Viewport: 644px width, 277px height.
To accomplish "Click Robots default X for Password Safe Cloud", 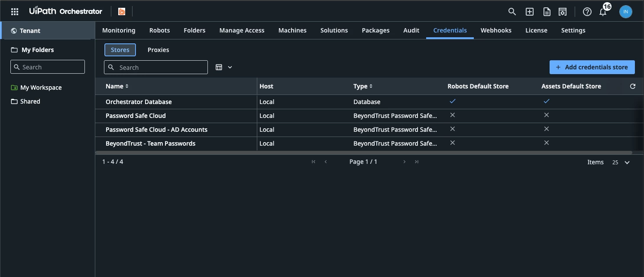I will (x=453, y=115).
